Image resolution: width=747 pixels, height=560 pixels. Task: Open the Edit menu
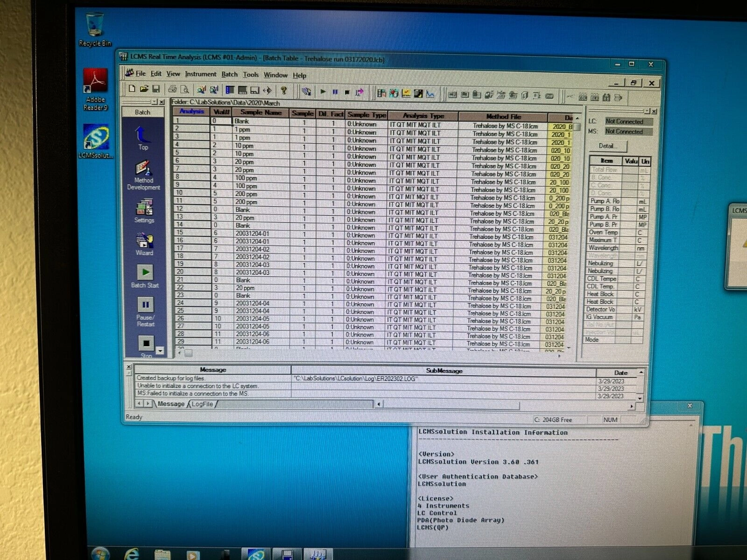coord(156,74)
